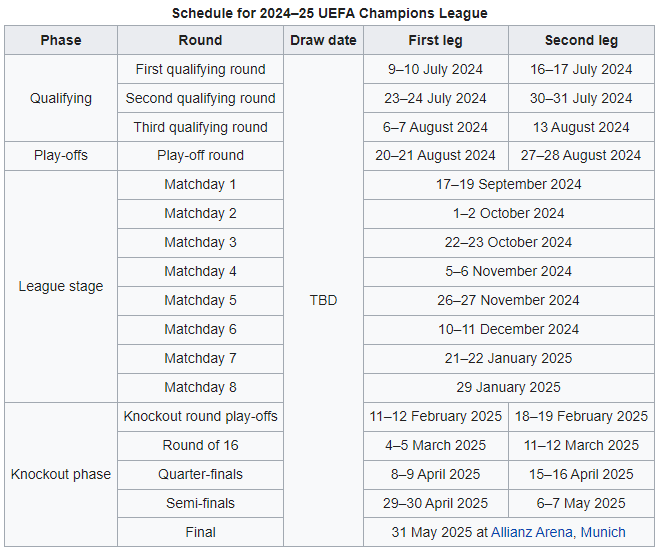This screenshot has height=551, width=663.
Task: Click the 6–7 May 2025 date cell
Action: tap(581, 503)
